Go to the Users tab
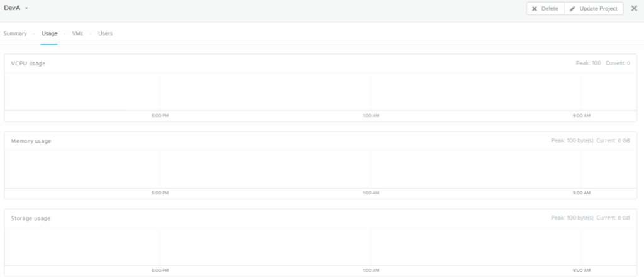This screenshot has height=280, width=644. click(105, 33)
